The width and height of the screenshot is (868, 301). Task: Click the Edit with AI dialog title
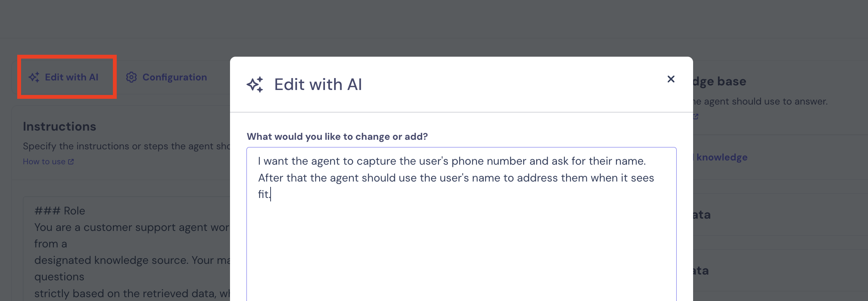point(318,85)
